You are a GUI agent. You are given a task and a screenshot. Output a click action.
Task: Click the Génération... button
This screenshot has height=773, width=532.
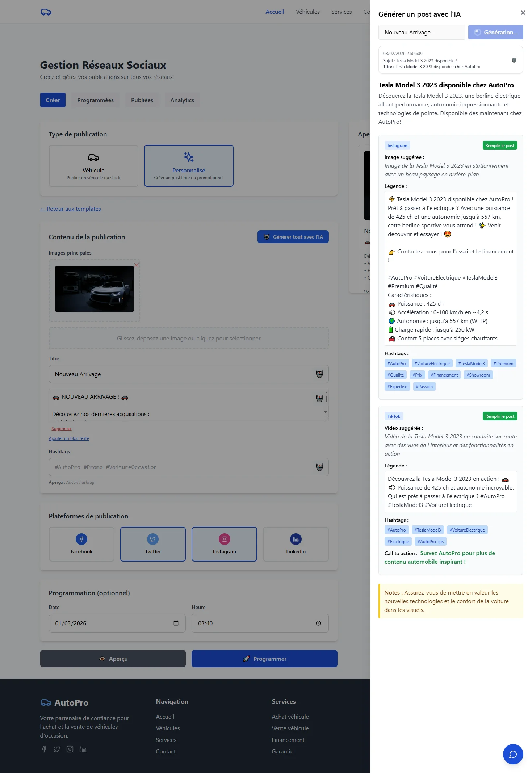(496, 32)
